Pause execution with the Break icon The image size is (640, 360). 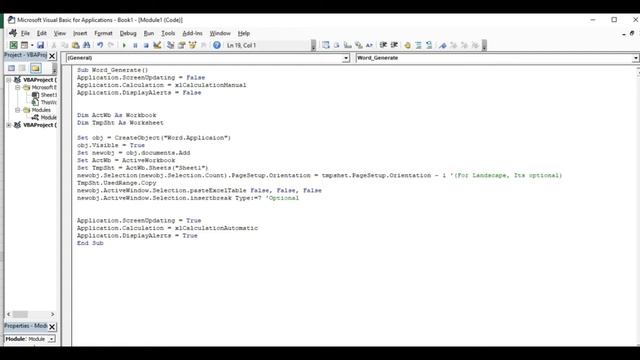(135, 45)
